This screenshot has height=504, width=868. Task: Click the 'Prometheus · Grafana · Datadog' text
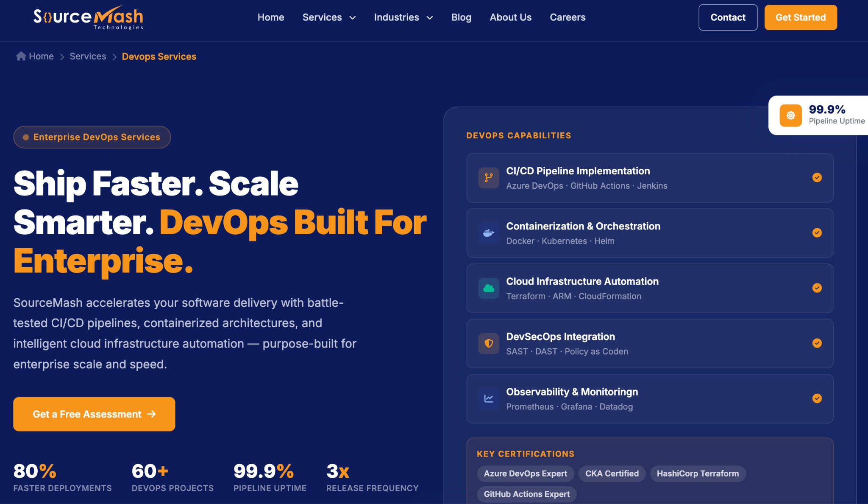(570, 406)
